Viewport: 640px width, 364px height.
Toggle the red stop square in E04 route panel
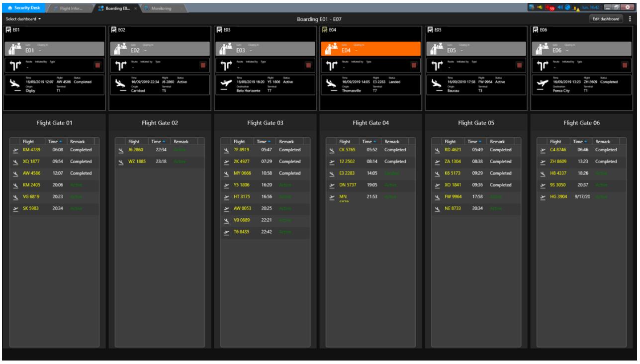[x=414, y=65]
